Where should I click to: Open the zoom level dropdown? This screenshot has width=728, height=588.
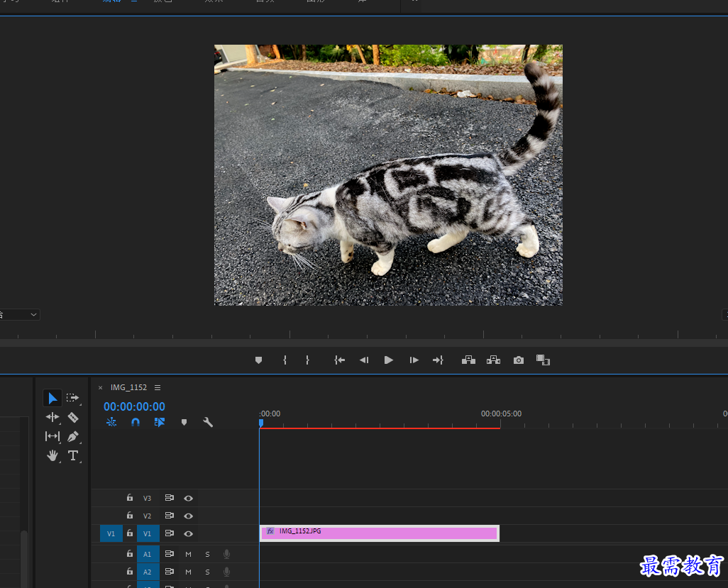point(20,315)
